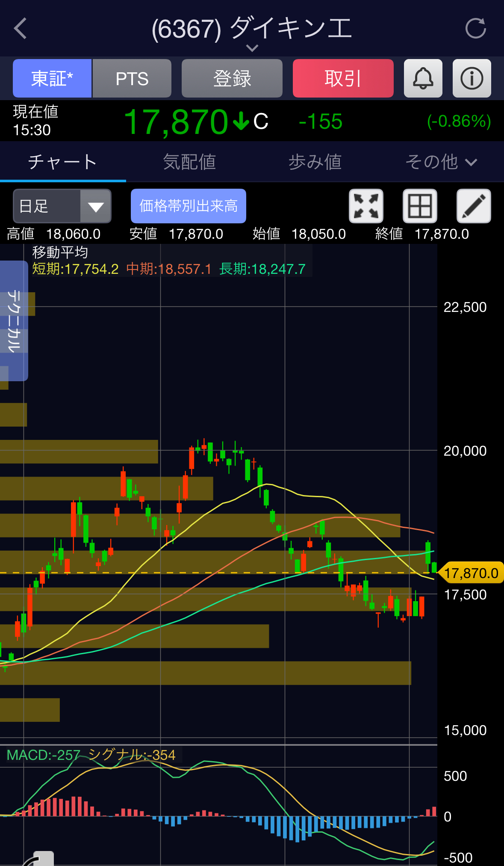The width and height of the screenshot is (504, 866).
Task: Click the partial icon at chart bottom-left
Action: [x=41, y=858]
